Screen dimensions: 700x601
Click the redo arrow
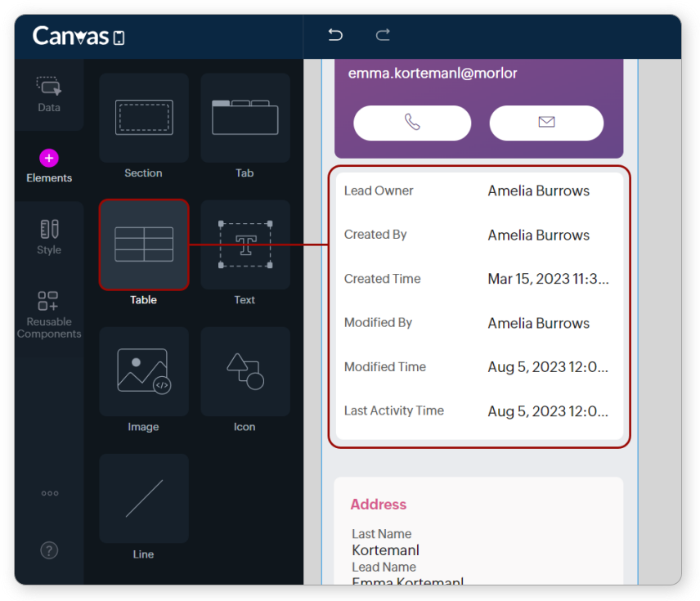click(x=383, y=35)
